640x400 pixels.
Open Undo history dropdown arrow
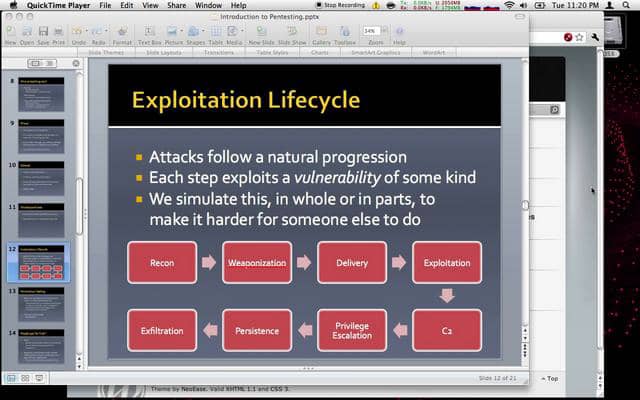coord(86,31)
